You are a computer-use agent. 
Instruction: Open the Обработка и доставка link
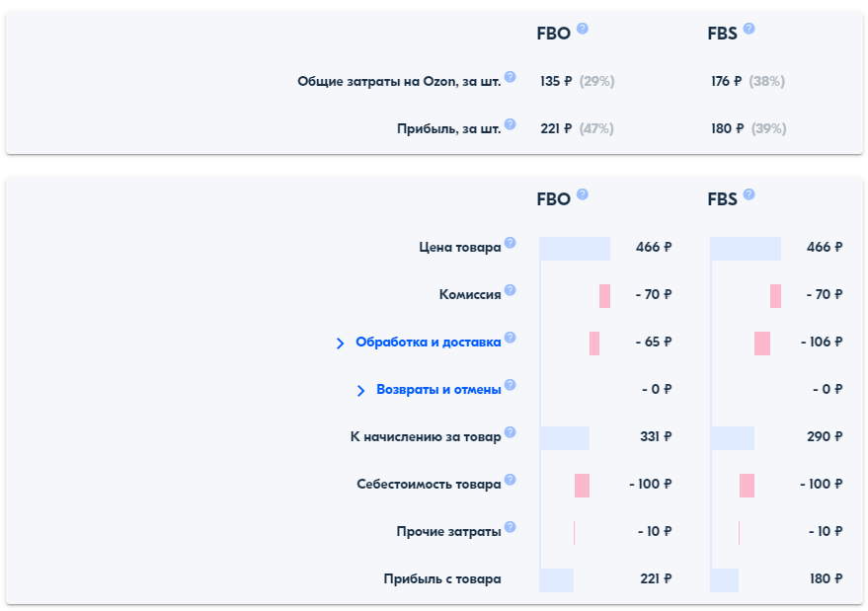[x=429, y=343]
